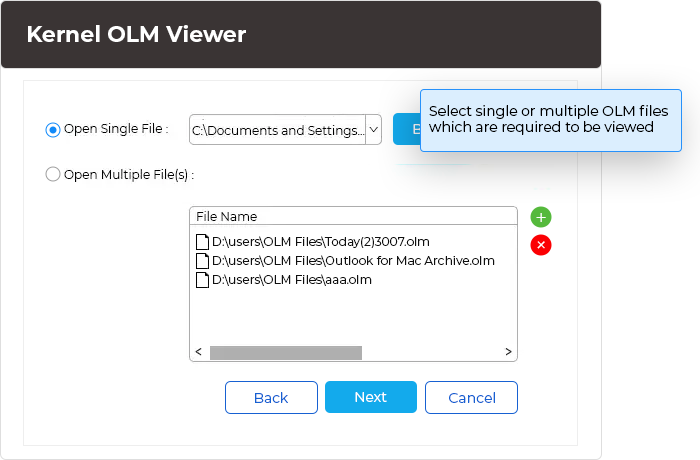Select the Outlook for Mac Archive.olm row
This screenshot has height=460, width=700.
pos(345,260)
